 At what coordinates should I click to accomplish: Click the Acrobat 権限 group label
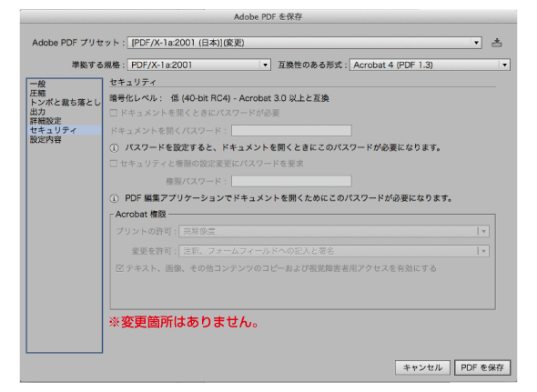coord(141,215)
